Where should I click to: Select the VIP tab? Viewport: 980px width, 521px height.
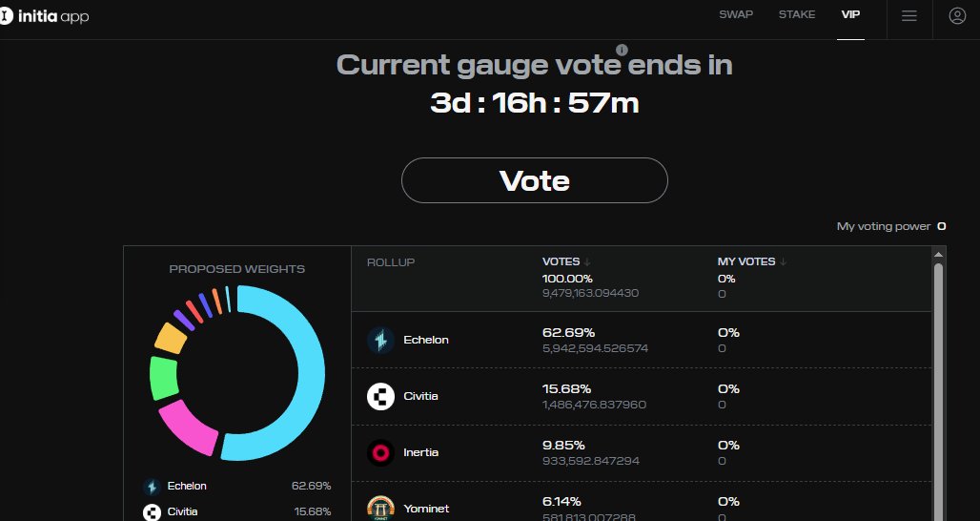pyautogui.click(x=850, y=15)
